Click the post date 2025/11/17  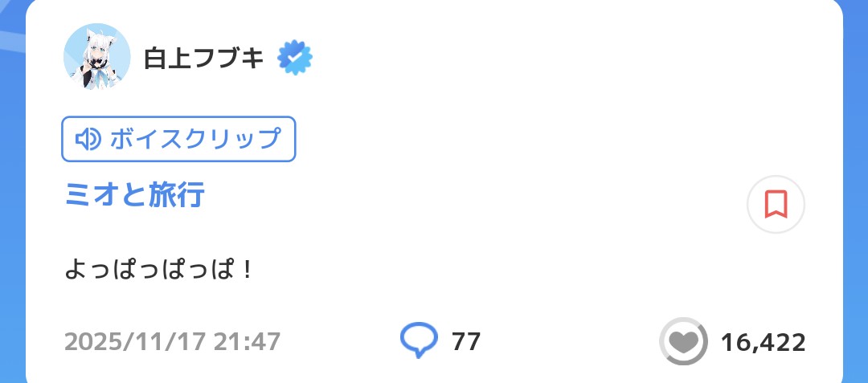[x=134, y=342]
